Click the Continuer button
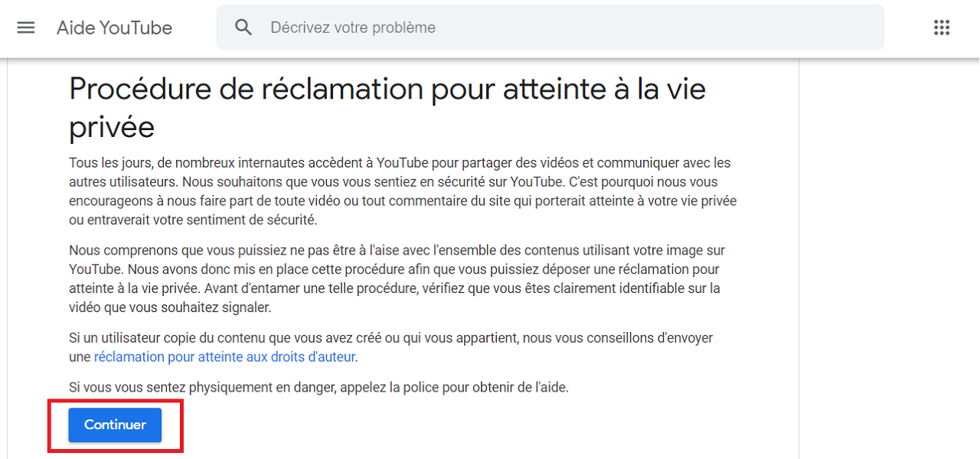Image resolution: width=980 pixels, height=459 pixels. (x=115, y=425)
